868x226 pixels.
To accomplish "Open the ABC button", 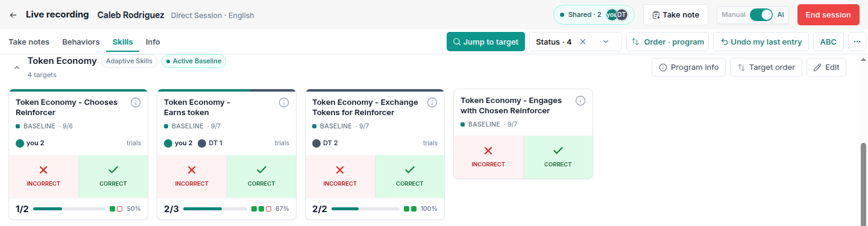I will pos(828,42).
